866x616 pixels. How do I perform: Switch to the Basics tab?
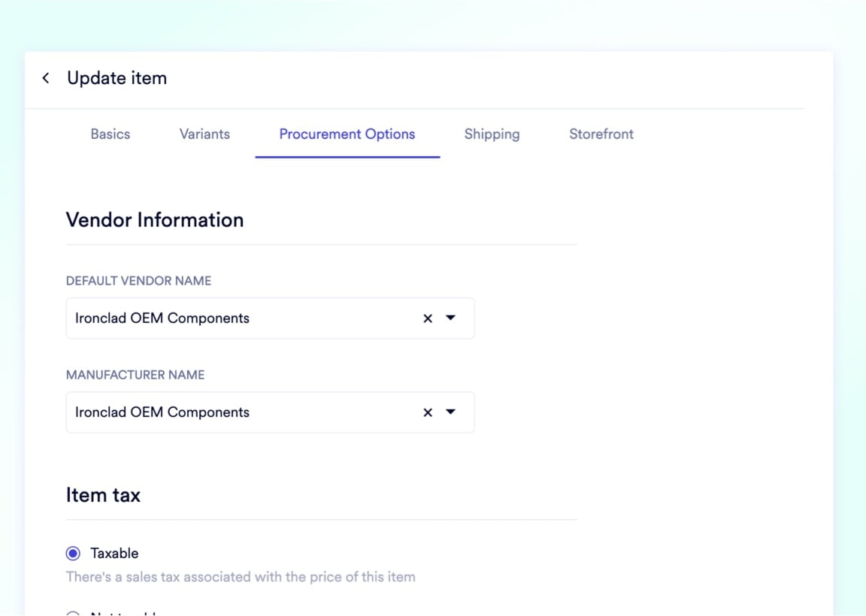click(x=111, y=134)
